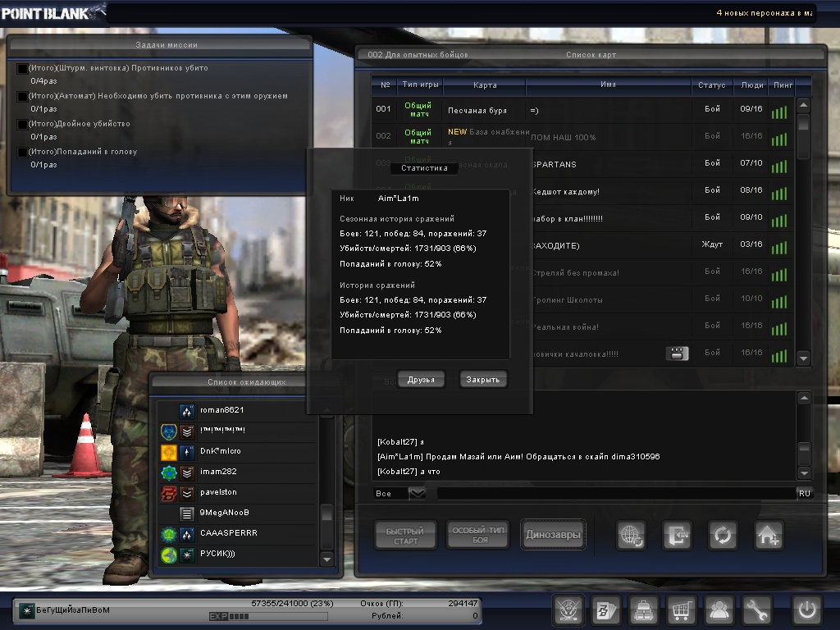Click the enter-room door icon
The width and height of the screenshot is (840, 630).
point(677,535)
